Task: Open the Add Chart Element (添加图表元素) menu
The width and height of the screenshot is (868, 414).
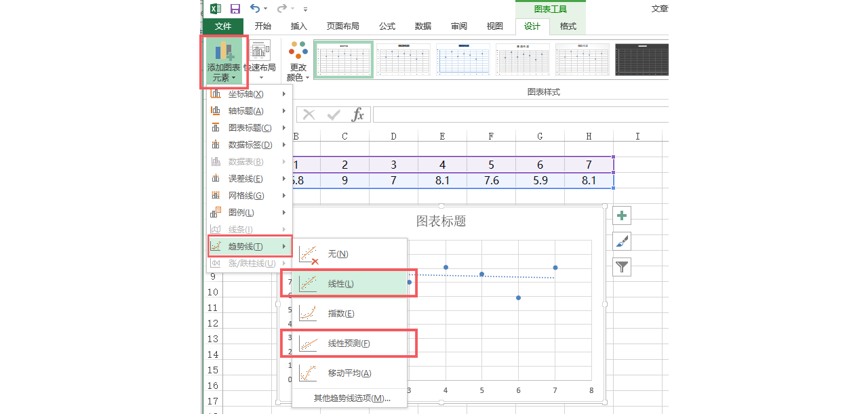Action: [223, 62]
